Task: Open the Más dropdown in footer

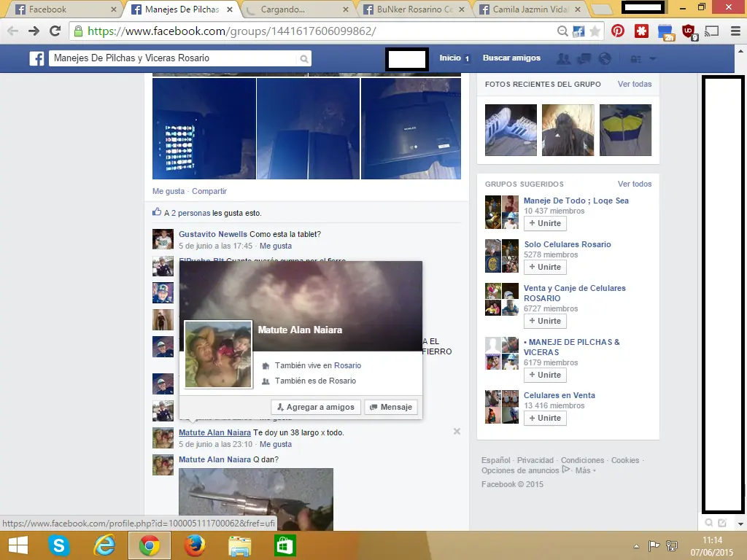Action: pos(585,470)
